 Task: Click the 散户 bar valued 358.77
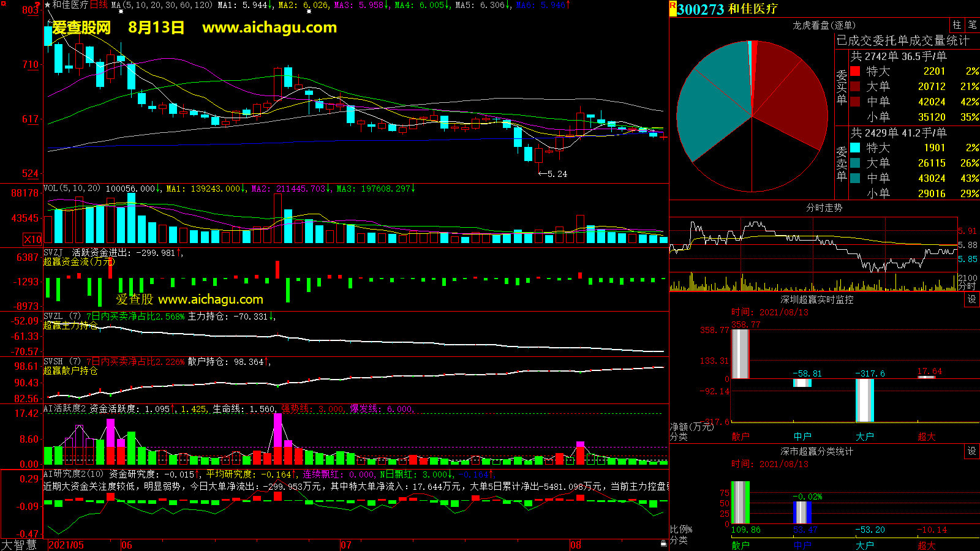click(x=741, y=354)
